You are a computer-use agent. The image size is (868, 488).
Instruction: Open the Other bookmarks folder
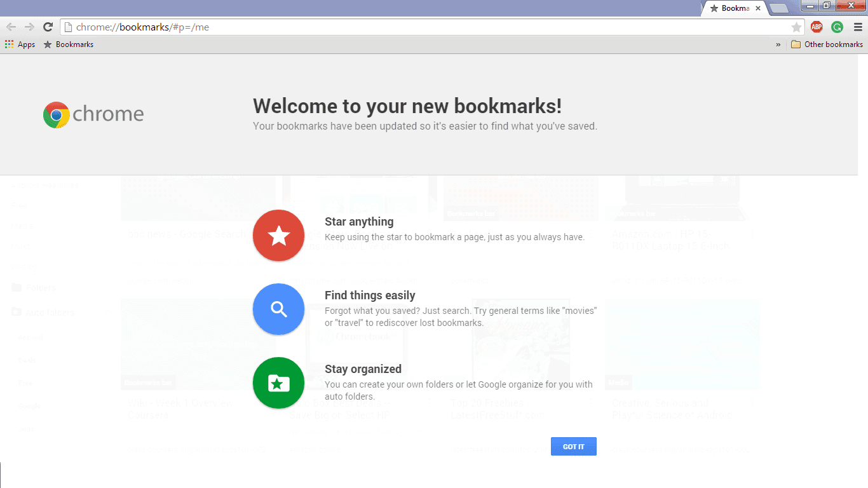click(827, 44)
